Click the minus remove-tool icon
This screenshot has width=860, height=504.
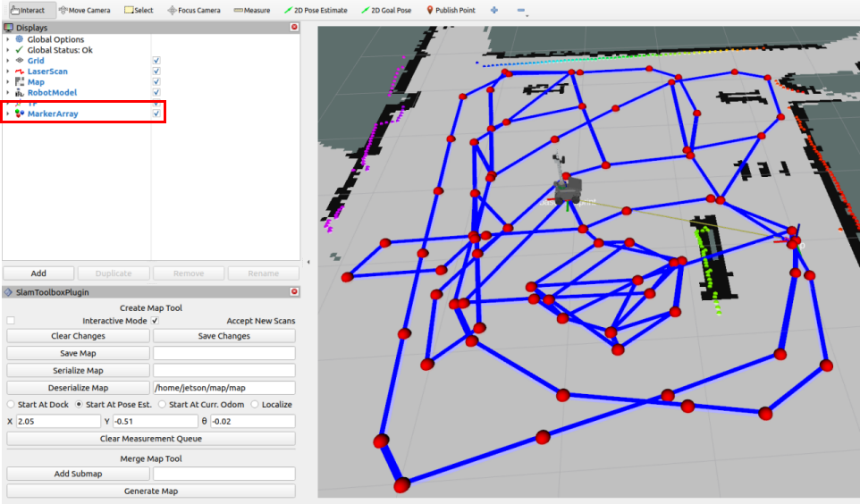tap(520, 10)
